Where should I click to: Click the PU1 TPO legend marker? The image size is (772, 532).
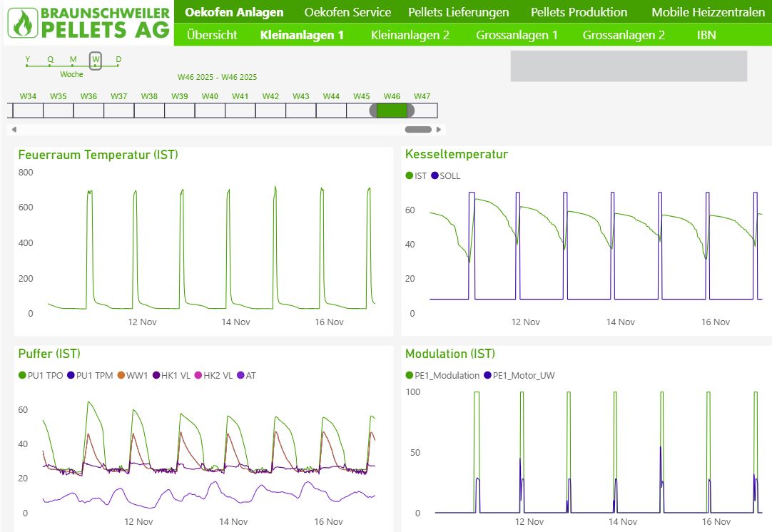tap(22, 375)
